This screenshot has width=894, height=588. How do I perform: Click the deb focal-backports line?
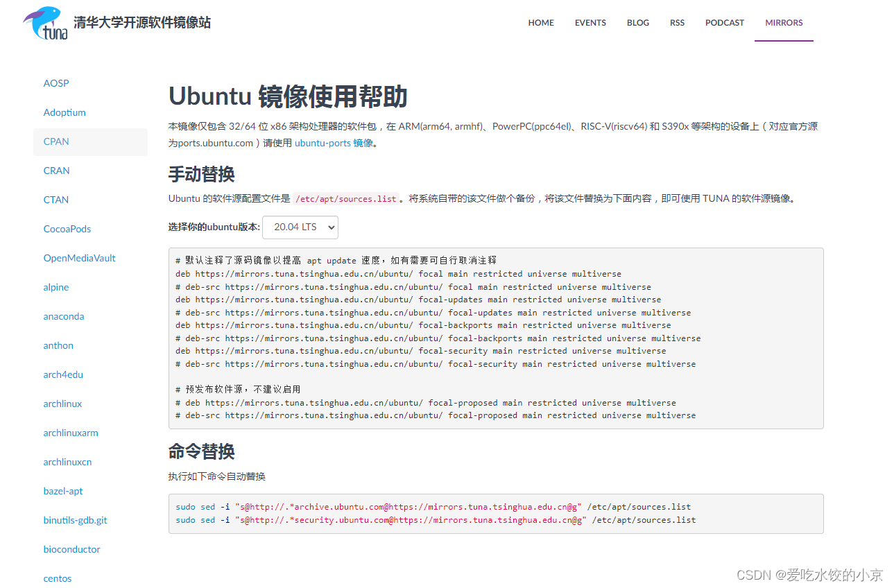click(x=423, y=325)
